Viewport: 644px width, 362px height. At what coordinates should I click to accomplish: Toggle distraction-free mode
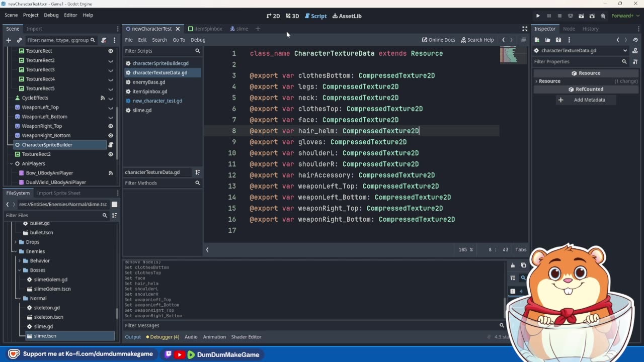point(525,29)
